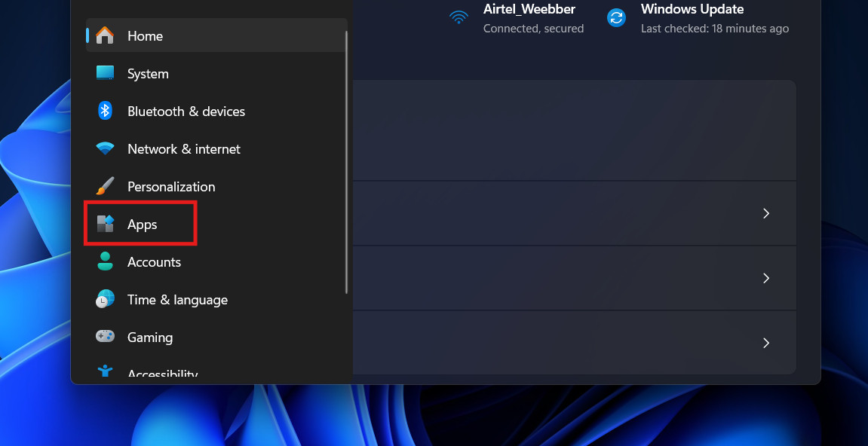Select Apps in the navigation menu
This screenshot has width=868, height=446.
[142, 224]
